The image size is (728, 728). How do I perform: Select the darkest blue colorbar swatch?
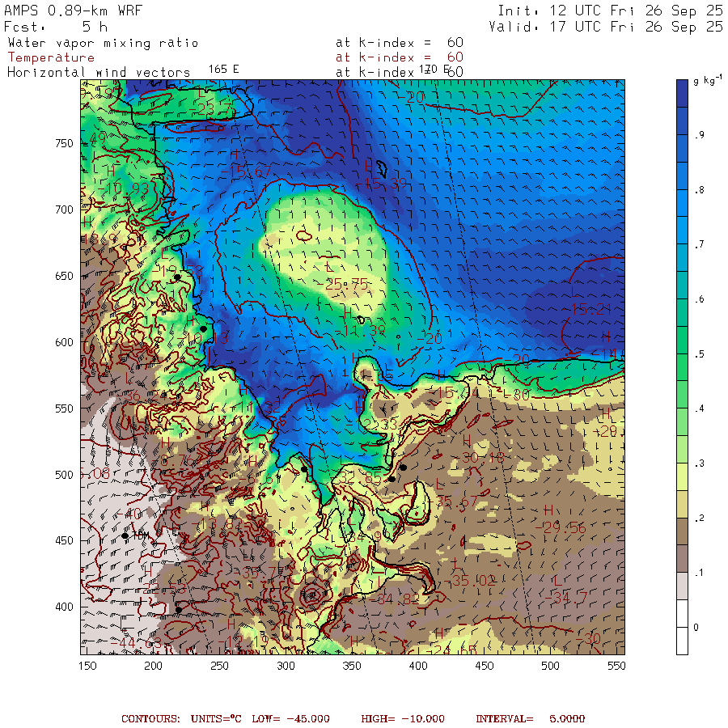(x=682, y=93)
